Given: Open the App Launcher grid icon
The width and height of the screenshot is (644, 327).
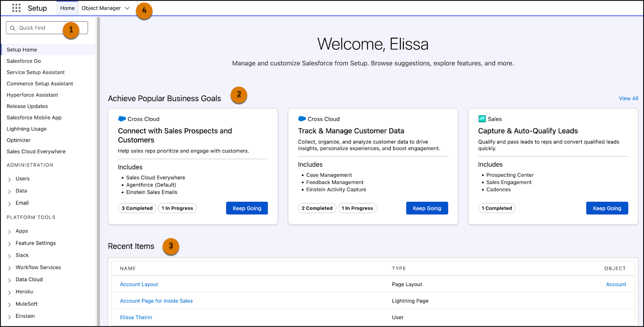Looking at the screenshot, I should (x=16, y=8).
